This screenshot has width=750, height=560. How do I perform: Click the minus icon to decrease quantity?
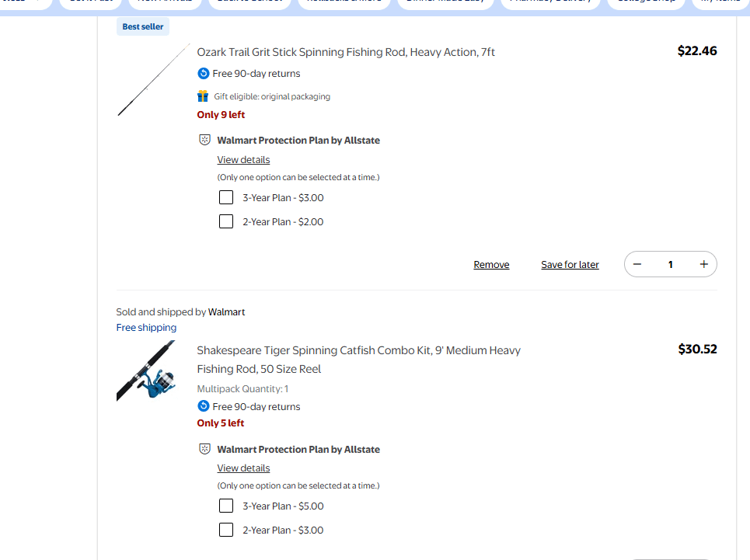click(x=637, y=264)
